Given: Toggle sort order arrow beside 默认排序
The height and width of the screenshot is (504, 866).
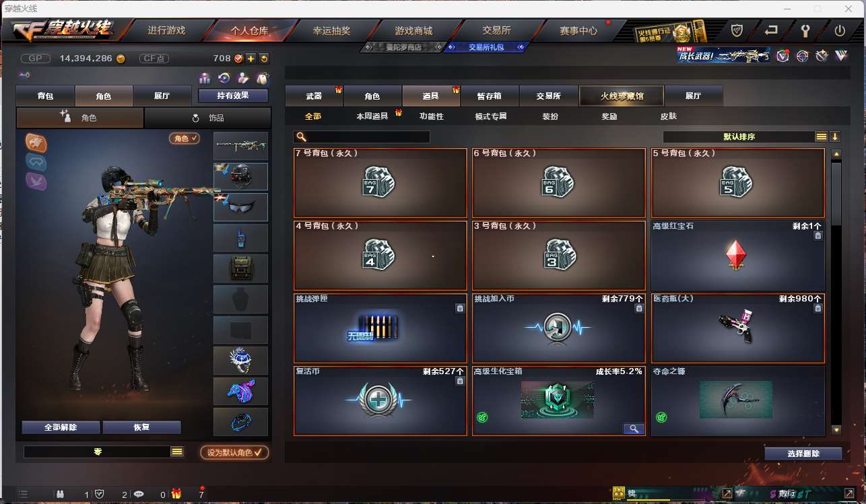Looking at the screenshot, I should [835, 137].
